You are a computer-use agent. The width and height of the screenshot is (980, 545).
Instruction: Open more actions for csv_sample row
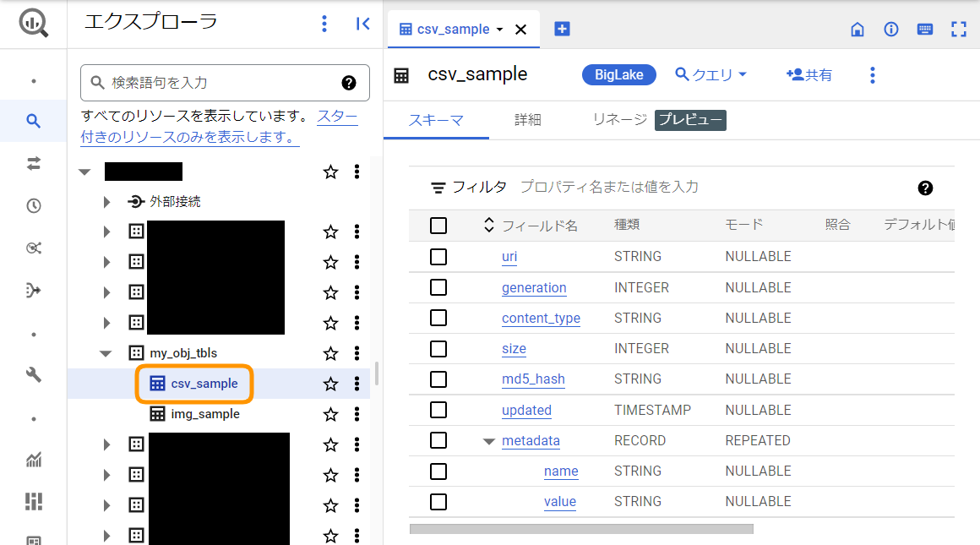coord(357,384)
